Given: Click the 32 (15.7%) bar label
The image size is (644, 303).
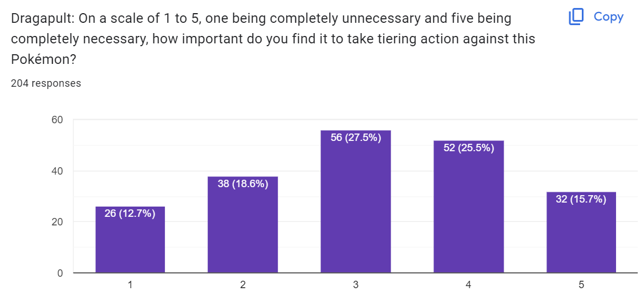Looking at the screenshot, I should (x=581, y=199).
